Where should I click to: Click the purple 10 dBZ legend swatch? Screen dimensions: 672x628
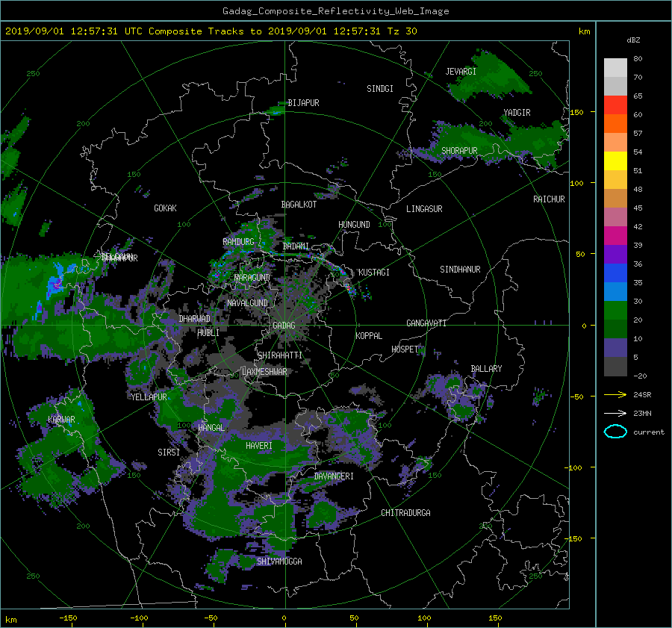pos(615,348)
